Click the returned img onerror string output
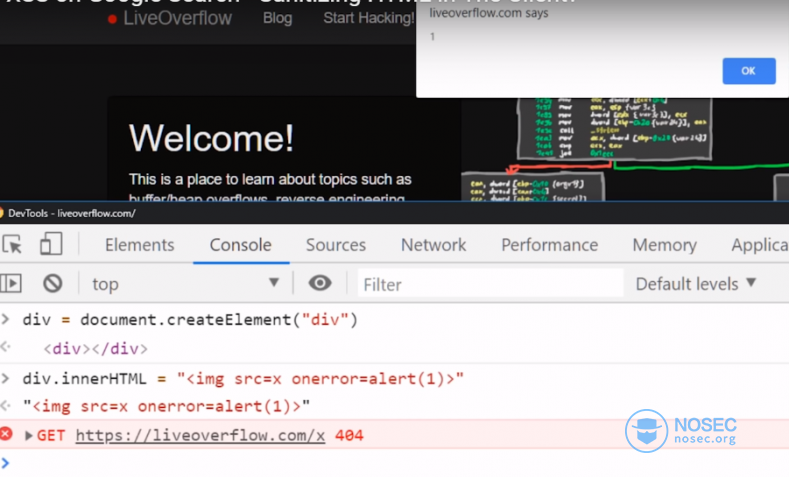 coord(167,406)
